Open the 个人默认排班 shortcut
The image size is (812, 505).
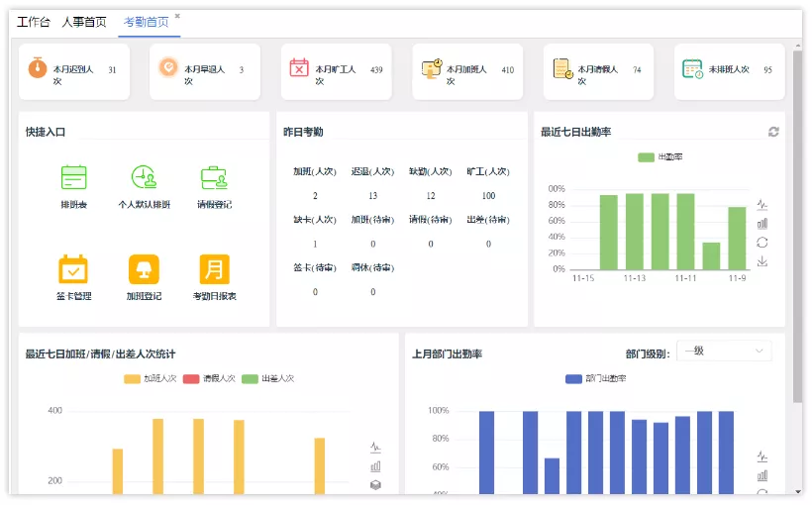tap(144, 186)
